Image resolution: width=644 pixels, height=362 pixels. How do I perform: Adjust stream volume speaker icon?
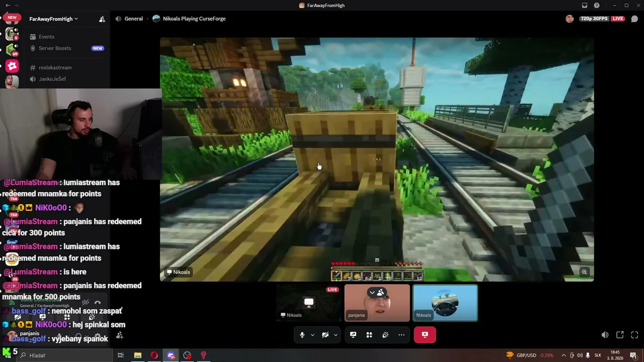coord(605,335)
